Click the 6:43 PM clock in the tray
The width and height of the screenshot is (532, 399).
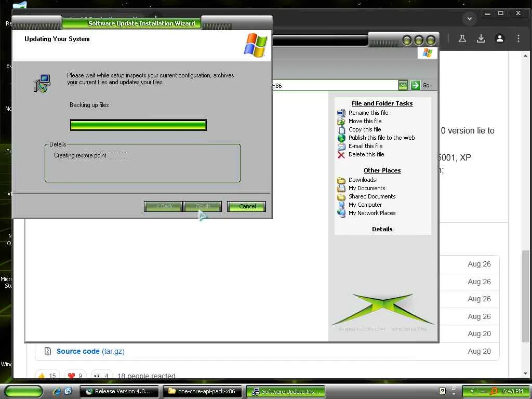coord(513,391)
